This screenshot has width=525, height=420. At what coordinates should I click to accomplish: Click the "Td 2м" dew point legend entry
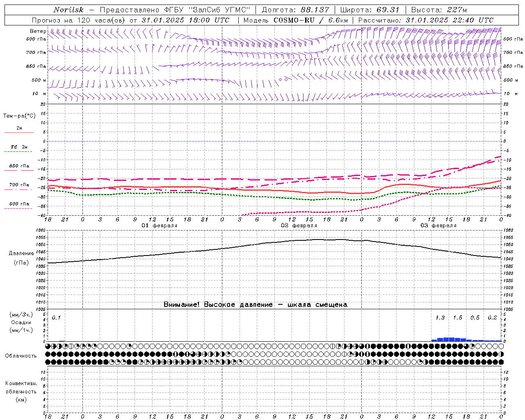[19, 147]
